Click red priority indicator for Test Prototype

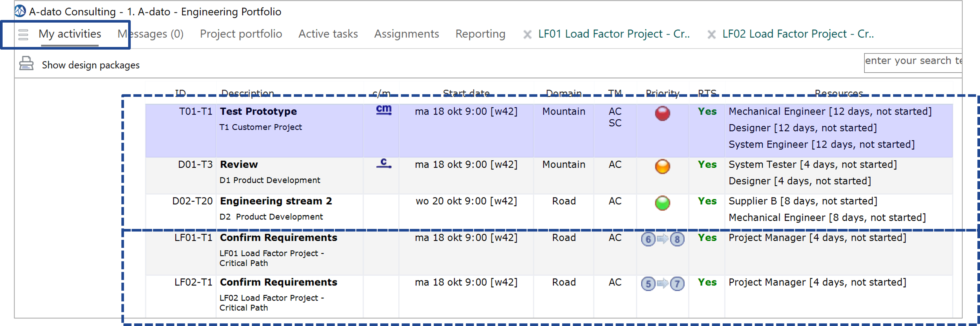pos(662,113)
